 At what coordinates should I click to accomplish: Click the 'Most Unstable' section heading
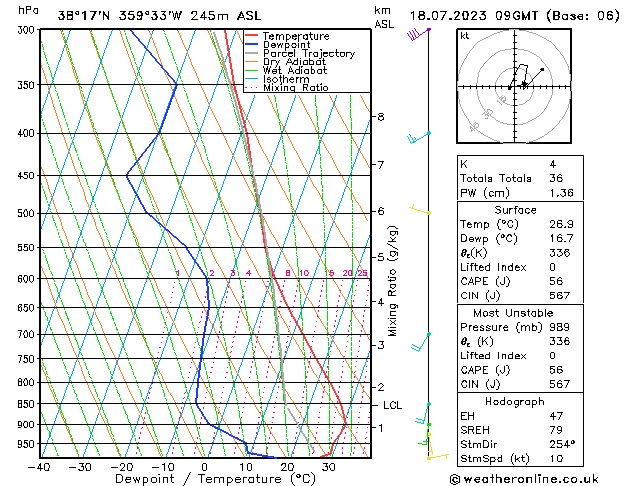(513, 313)
